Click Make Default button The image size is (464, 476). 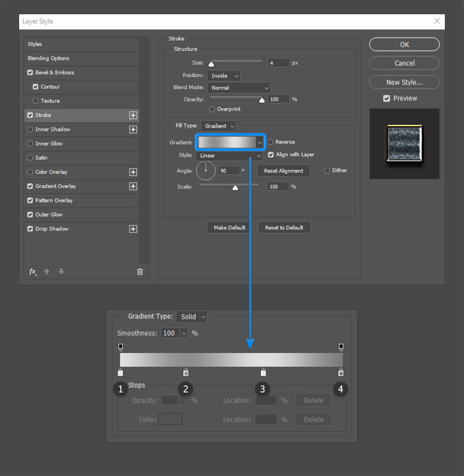coord(230,228)
